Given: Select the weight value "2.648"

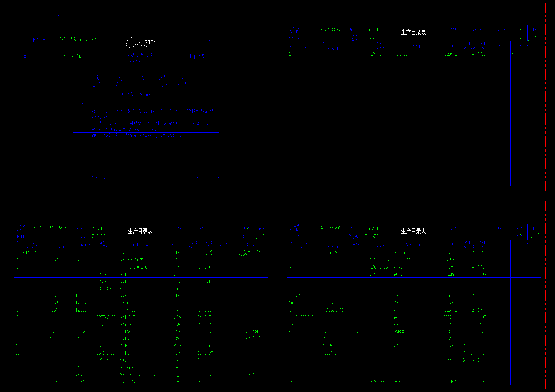Looking at the screenshot, I should (209, 324).
